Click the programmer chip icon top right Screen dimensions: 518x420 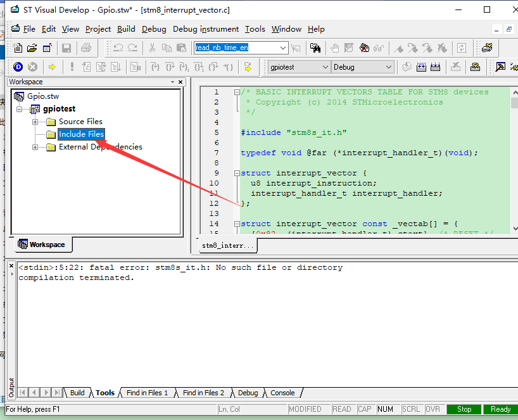pos(487,48)
